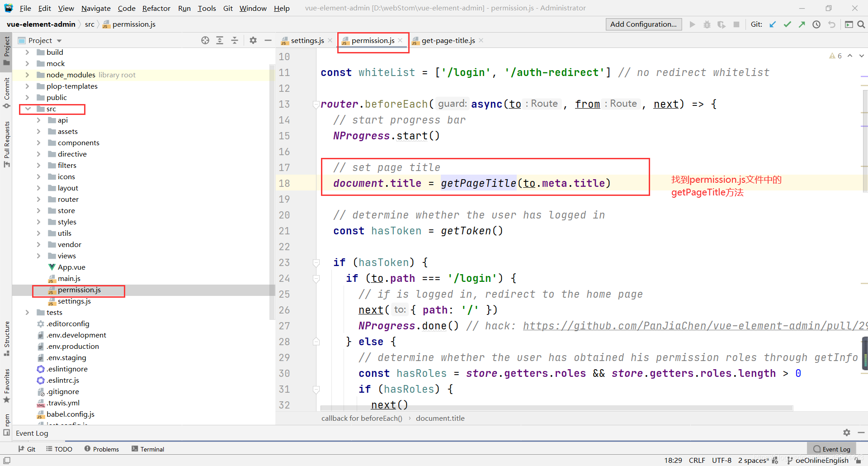
Task: Collapse all in Project panel
Action: pos(235,40)
